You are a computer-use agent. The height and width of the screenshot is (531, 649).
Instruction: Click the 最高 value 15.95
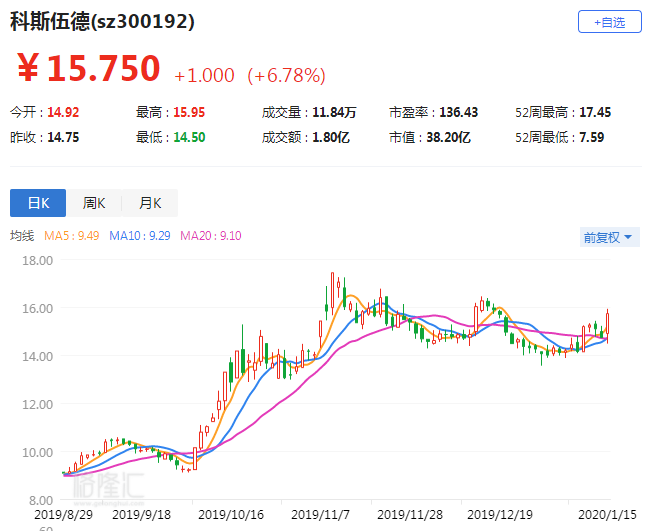189,112
